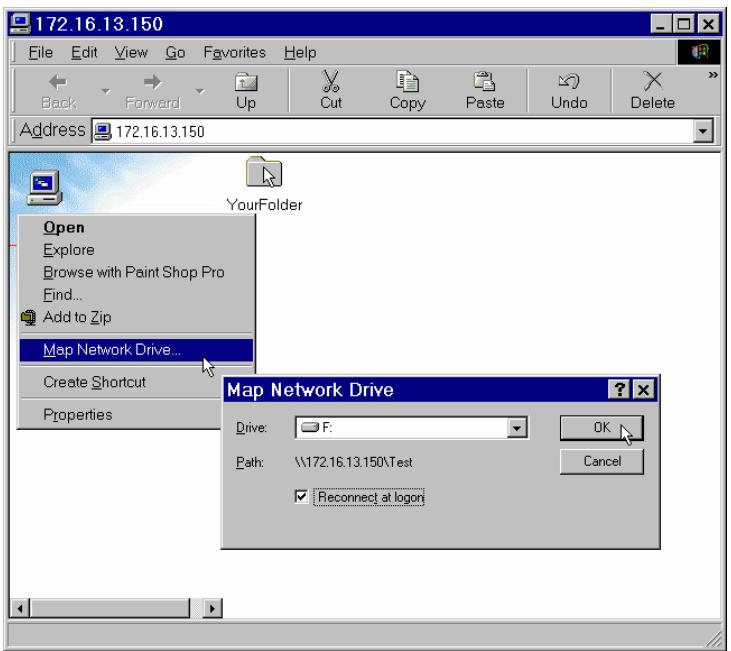The height and width of the screenshot is (651, 731).
Task: Open the Forward history dropdown arrow
Action: click(200, 91)
